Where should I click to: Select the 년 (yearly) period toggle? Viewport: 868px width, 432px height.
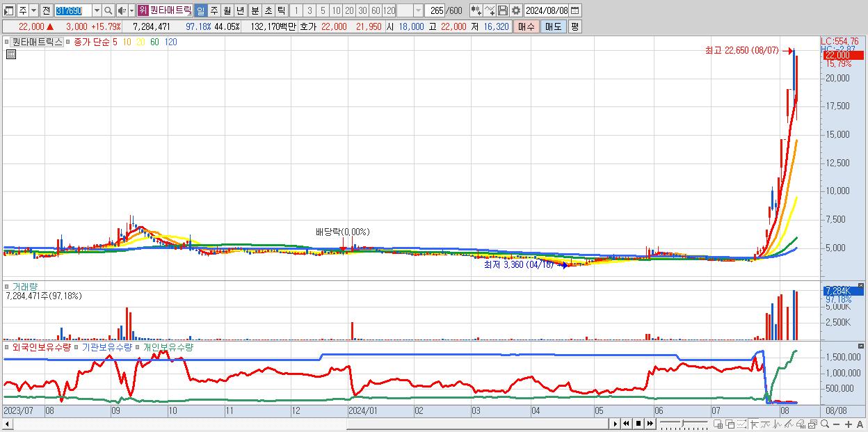click(240, 10)
